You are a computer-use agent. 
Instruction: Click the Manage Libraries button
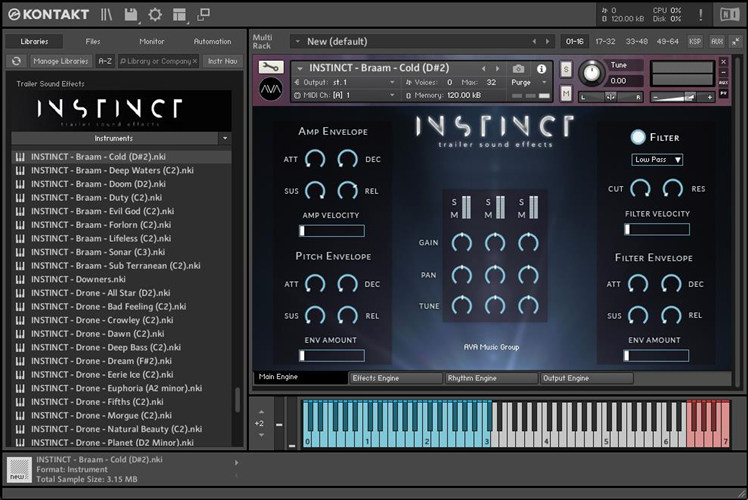pos(62,61)
